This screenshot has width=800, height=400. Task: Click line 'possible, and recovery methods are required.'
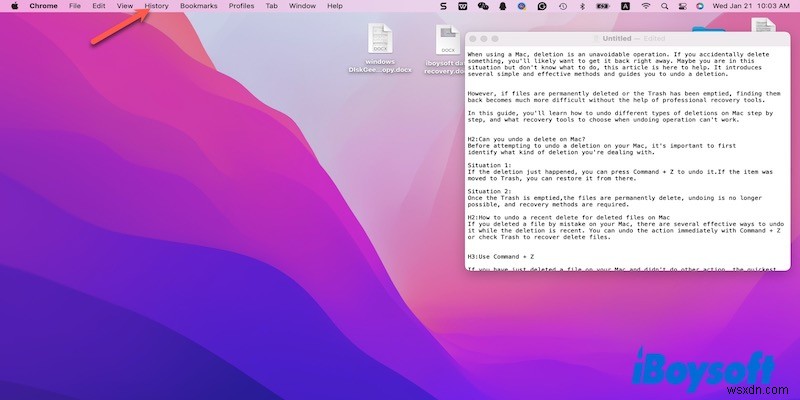[x=548, y=205]
